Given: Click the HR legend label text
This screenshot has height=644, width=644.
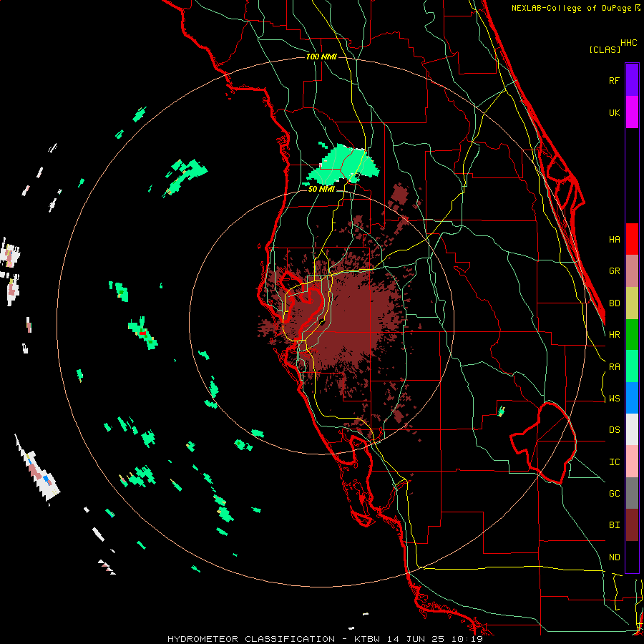Looking at the screenshot, I should tap(614, 335).
